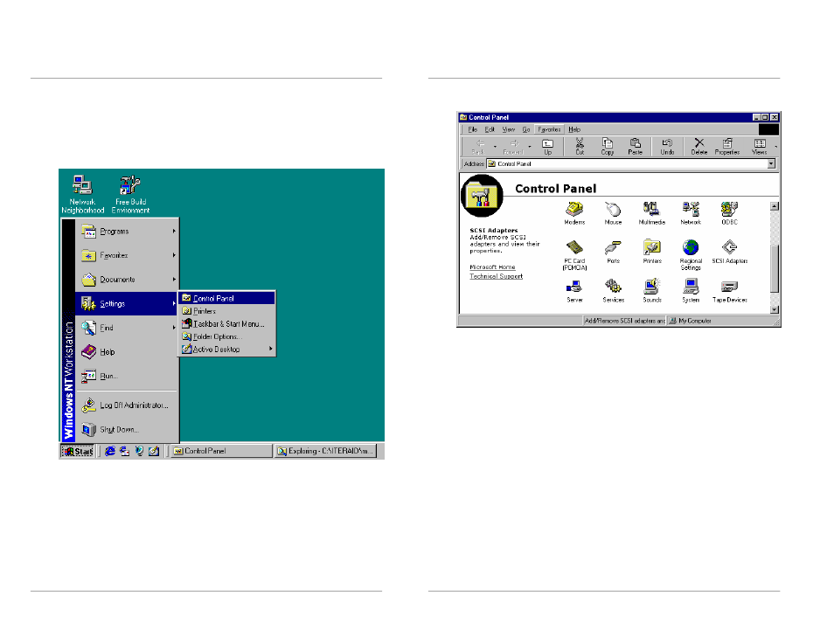The width and height of the screenshot is (834, 644).
Task: Open the Network control panel icon
Action: coord(691,212)
